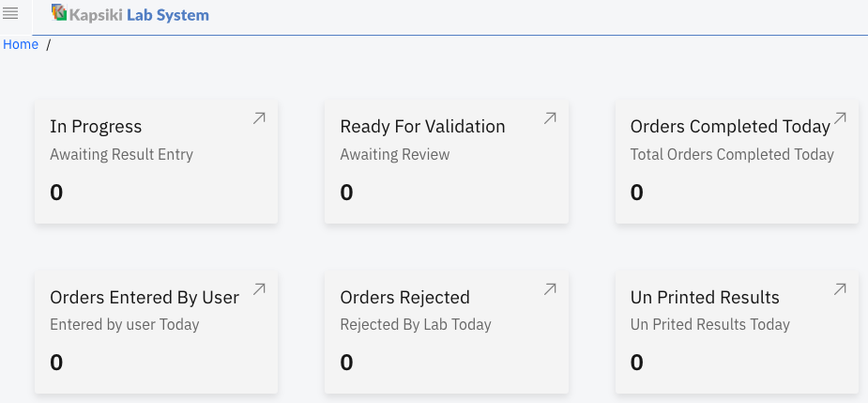The image size is (868, 403).
Task: Click the Rejected By Lab Today subtitle
Action: (x=416, y=325)
